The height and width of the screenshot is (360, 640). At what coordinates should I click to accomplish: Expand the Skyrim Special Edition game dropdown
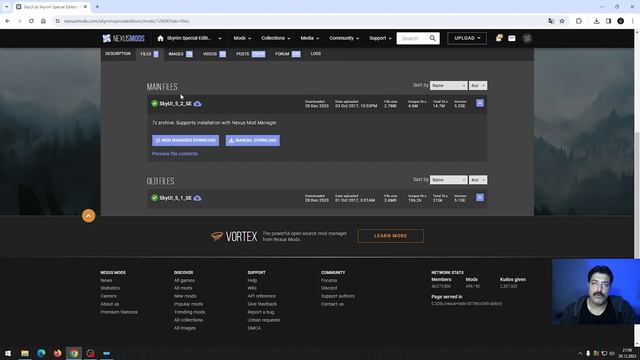point(220,38)
